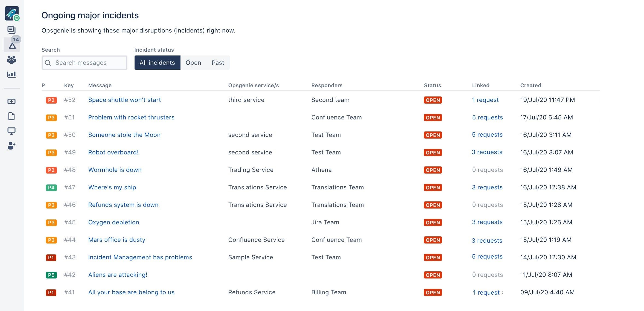The image size is (644, 311).
Task: Click the P5 badge for Aliens are attacking!
Action: tap(51, 275)
